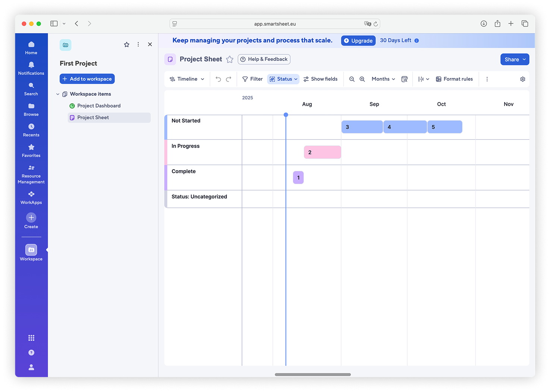Open the Months zoom level dropdown
The height and width of the screenshot is (392, 550).
pos(383,79)
